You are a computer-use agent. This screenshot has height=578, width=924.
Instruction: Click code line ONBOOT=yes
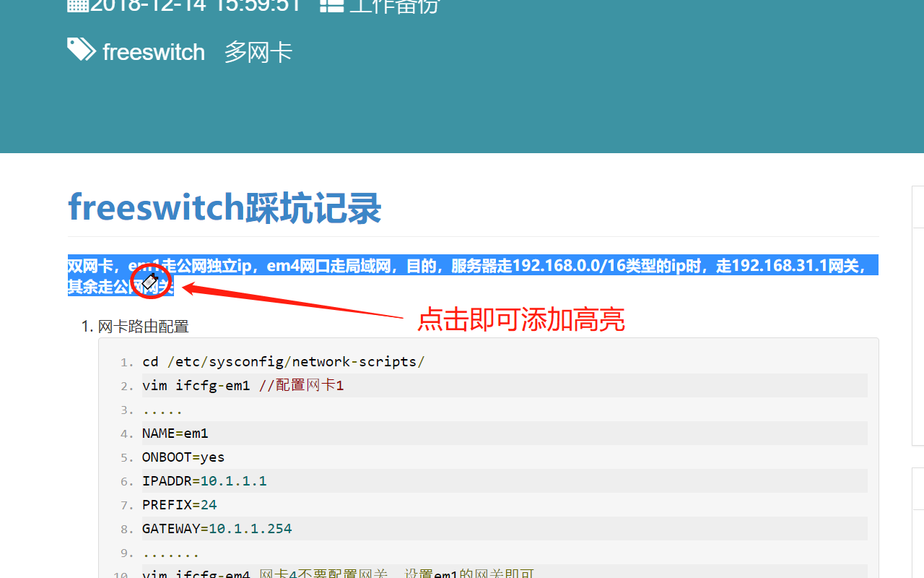tap(183, 457)
